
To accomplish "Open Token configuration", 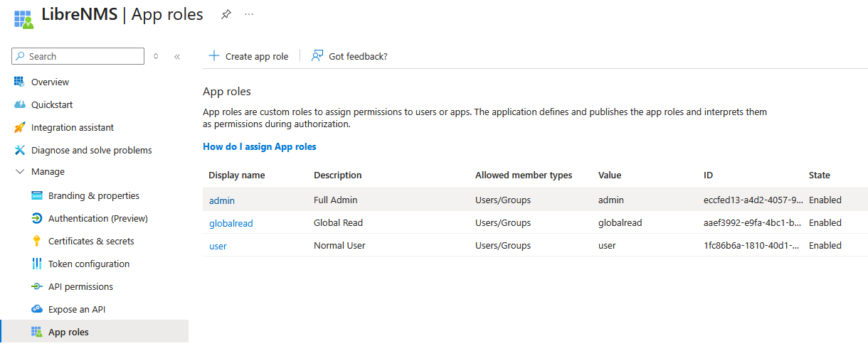I will point(89,264).
